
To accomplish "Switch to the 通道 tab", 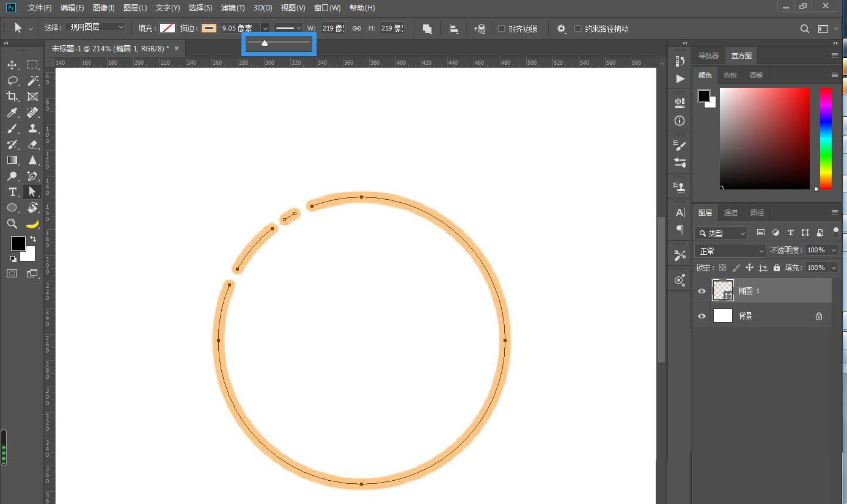I will pos(731,213).
